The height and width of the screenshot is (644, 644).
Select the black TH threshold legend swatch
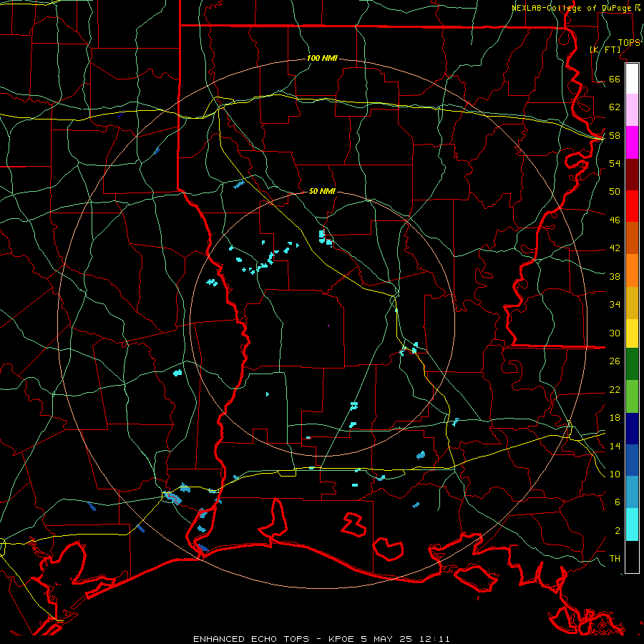(x=632, y=557)
